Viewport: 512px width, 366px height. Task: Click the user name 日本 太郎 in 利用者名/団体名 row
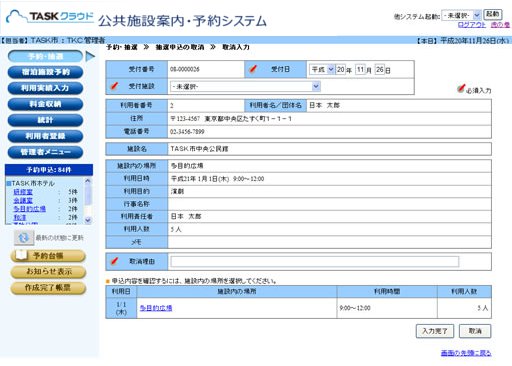coord(324,105)
